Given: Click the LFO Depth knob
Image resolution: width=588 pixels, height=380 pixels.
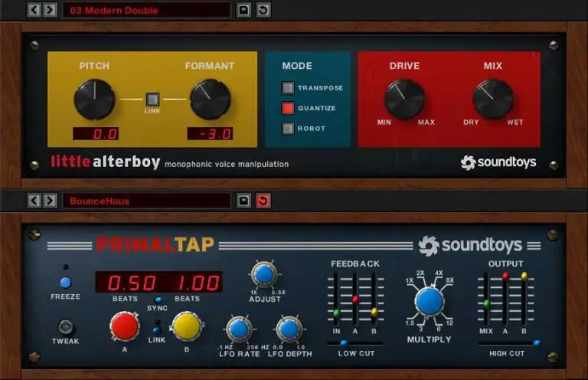Looking at the screenshot, I should [289, 329].
